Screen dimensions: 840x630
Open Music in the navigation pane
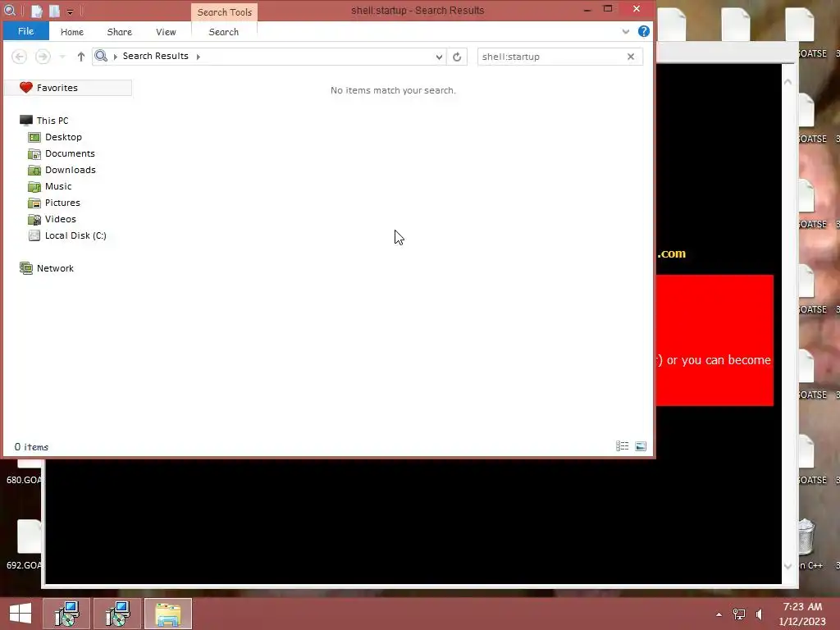tap(58, 186)
